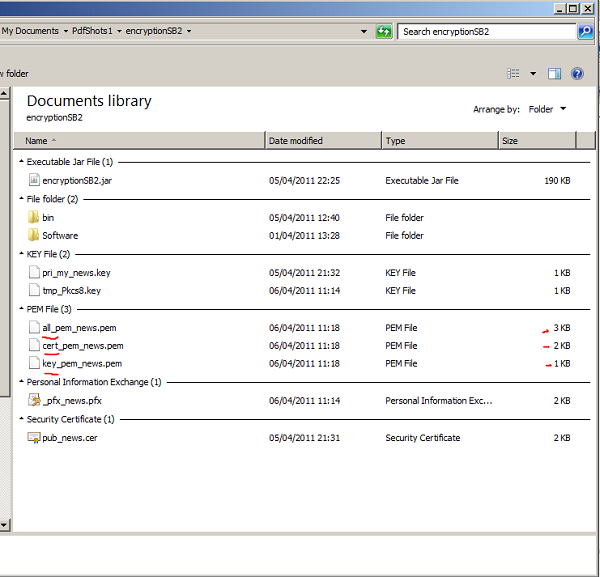Open the address bar history dropdown

coord(364,31)
